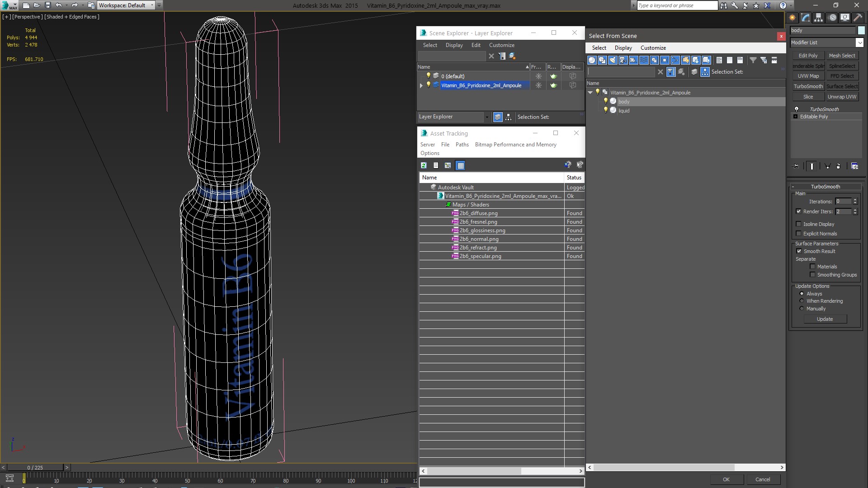868x488 pixels.
Task: Click Show End Result toggle icon
Action: coord(812,166)
